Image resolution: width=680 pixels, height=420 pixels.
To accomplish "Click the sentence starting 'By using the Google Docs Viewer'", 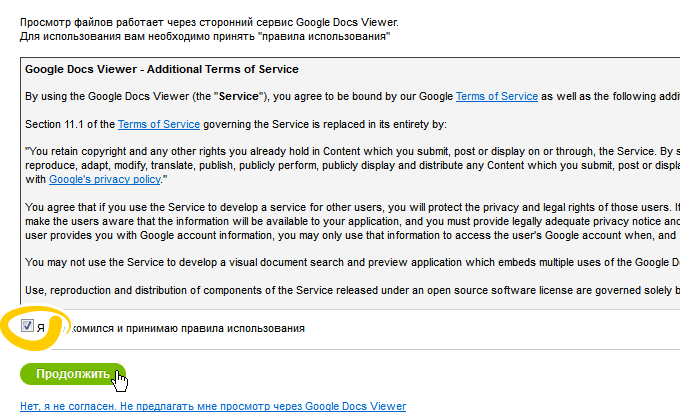I will pyautogui.click(x=353, y=96).
